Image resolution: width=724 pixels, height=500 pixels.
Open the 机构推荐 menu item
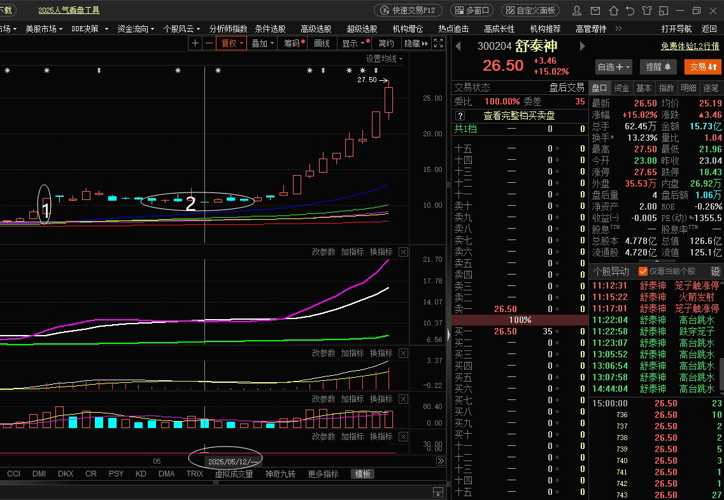click(x=545, y=29)
